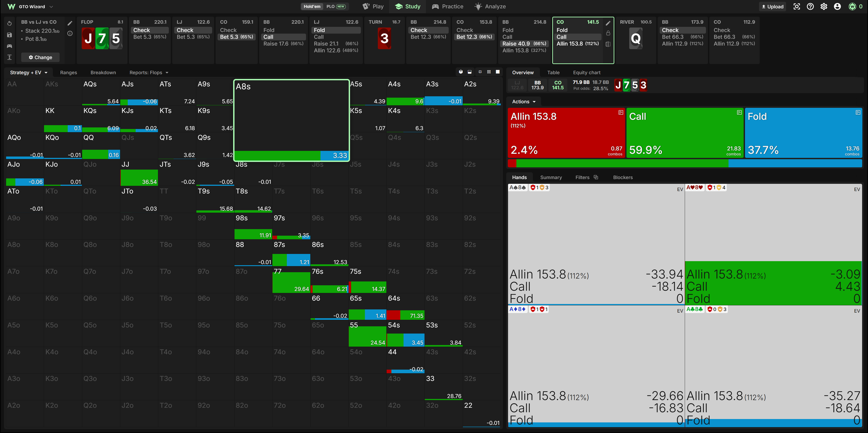The image size is (868, 433).
Task: Click the Upload button
Action: (x=773, y=6)
